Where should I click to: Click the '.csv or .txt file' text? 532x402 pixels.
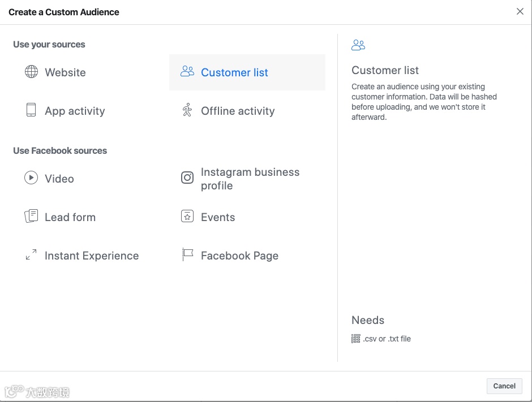click(x=387, y=339)
